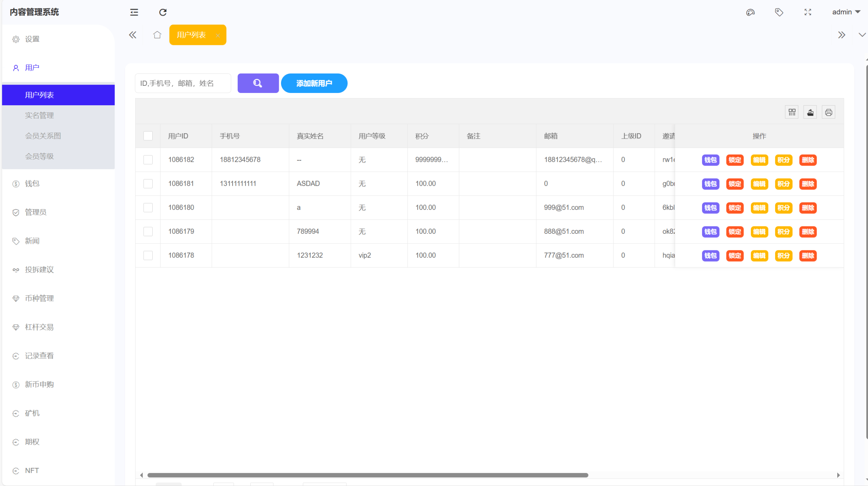
Task: Expand the 钱包 sidebar menu
Action: coord(32,183)
